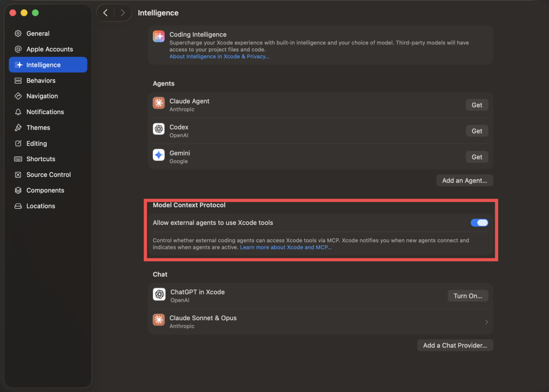Select Components in the sidebar
549x392 pixels.
click(48, 191)
